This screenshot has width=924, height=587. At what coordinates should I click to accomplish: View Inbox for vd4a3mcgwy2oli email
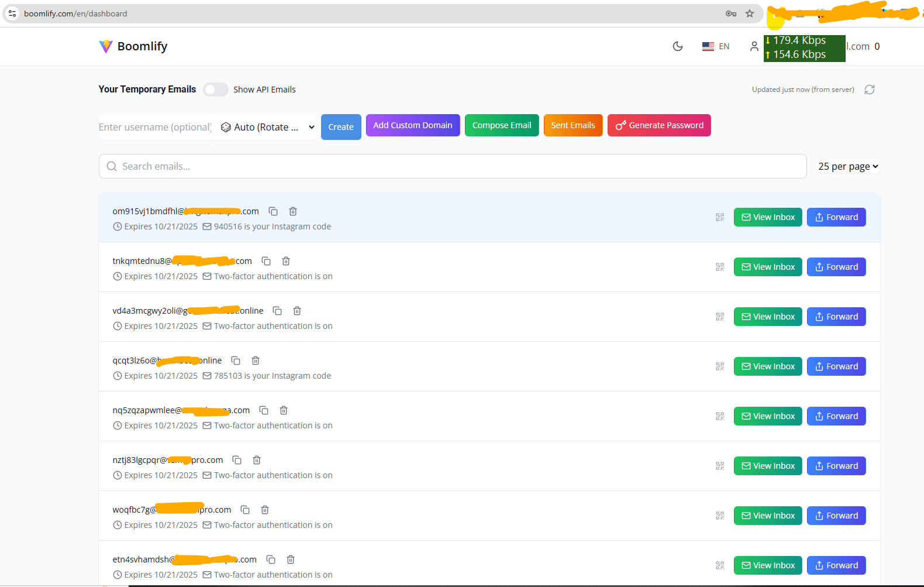[768, 317]
